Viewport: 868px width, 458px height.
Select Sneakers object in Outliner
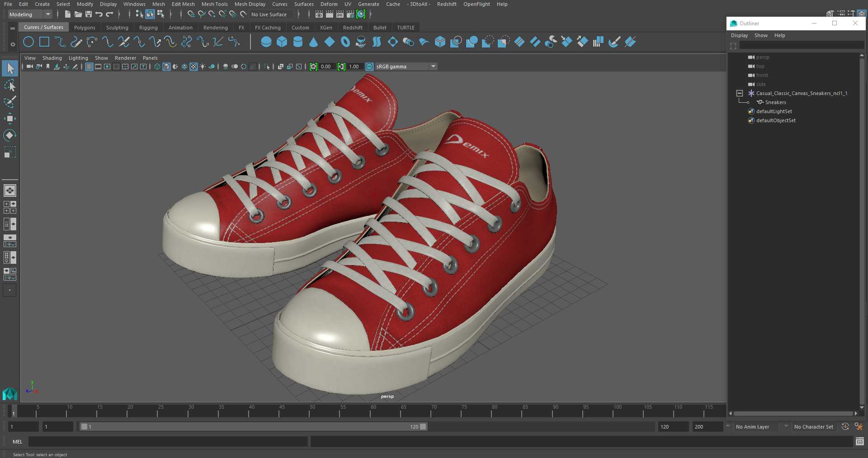pyautogui.click(x=775, y=102)
